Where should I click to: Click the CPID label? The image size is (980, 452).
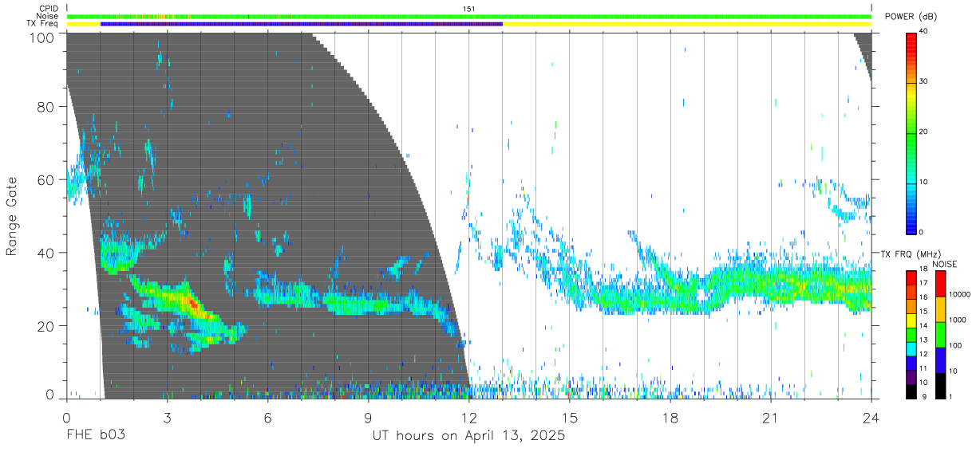[47, 9]
